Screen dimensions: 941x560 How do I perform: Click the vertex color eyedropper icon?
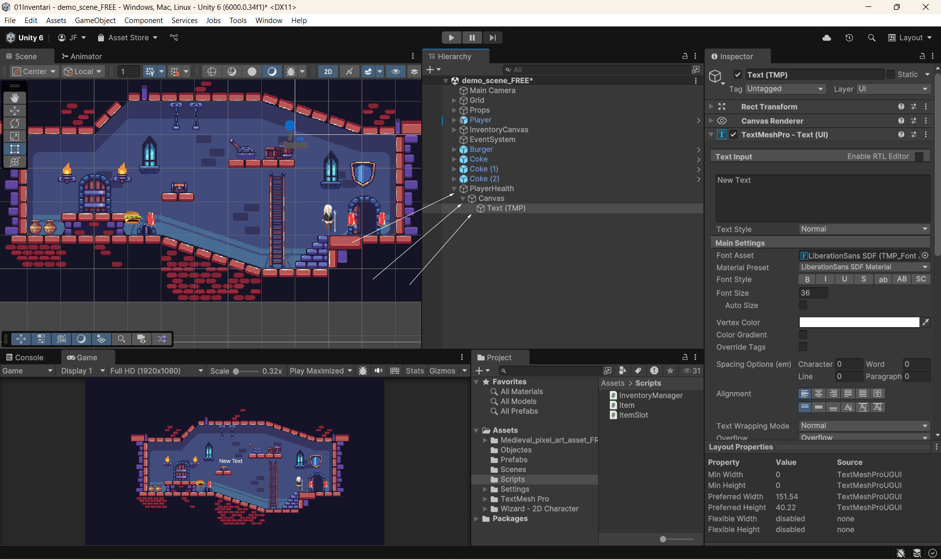[x=925, y=322]
